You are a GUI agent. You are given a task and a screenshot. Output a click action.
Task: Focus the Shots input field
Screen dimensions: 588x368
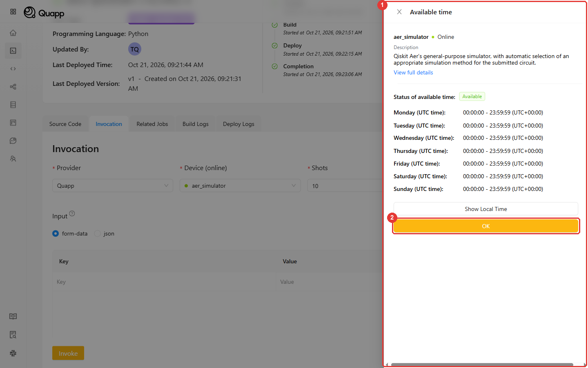(x=345, y=186)
